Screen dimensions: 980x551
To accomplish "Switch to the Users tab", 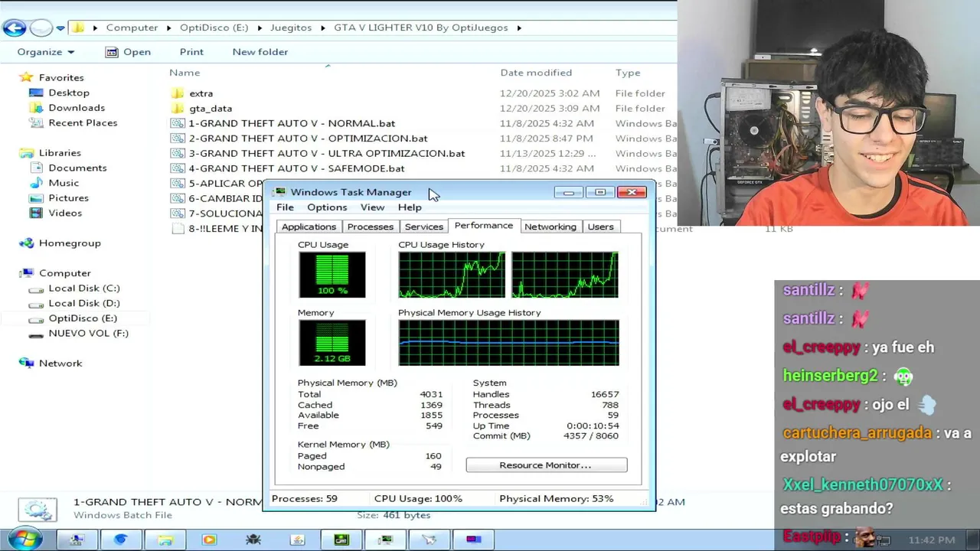I will point(600,227).
